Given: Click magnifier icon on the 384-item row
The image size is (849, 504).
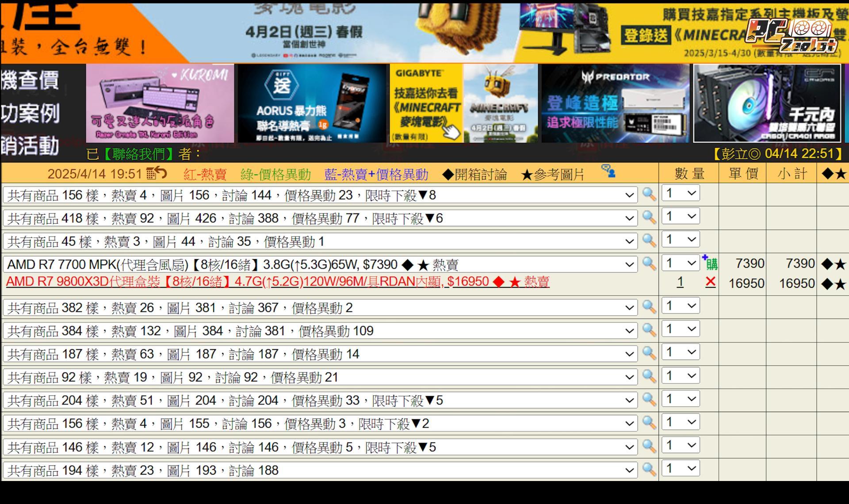Looking at the screenshot, I should 649,330.
